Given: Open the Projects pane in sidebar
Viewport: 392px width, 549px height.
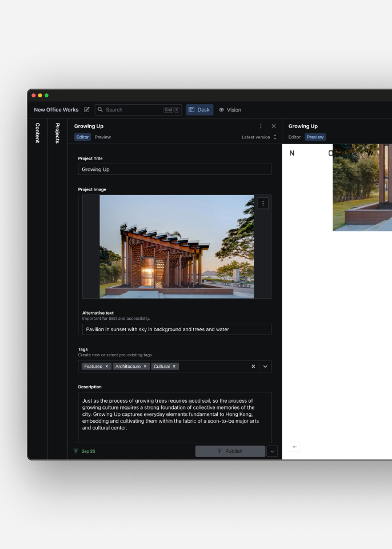Looking at the screenshot, I should click(57, 133).
